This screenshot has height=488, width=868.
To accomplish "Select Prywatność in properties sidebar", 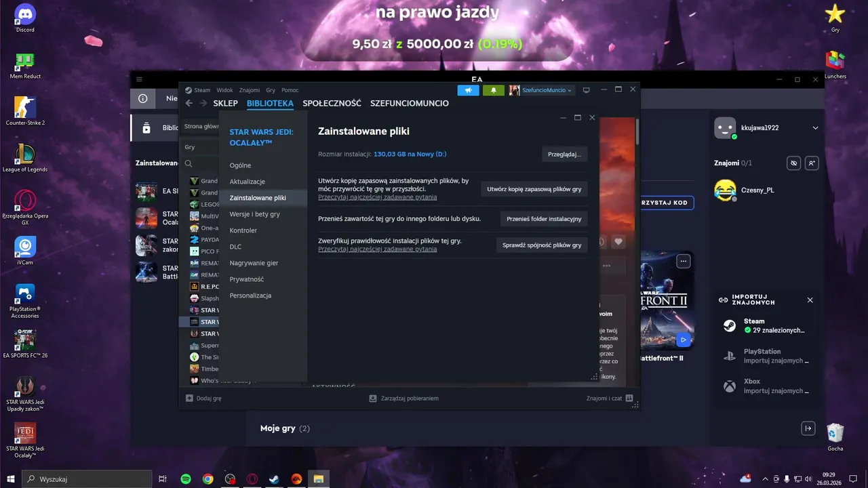I will click(x=263, y=279).
